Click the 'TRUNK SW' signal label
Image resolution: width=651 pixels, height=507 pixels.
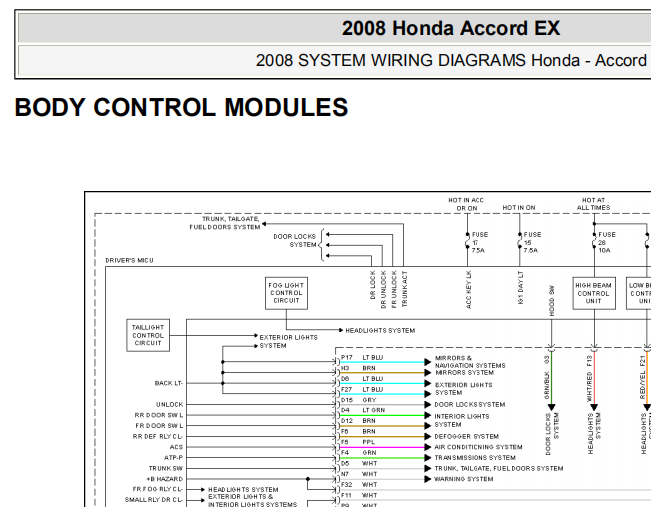click(166, 468)
